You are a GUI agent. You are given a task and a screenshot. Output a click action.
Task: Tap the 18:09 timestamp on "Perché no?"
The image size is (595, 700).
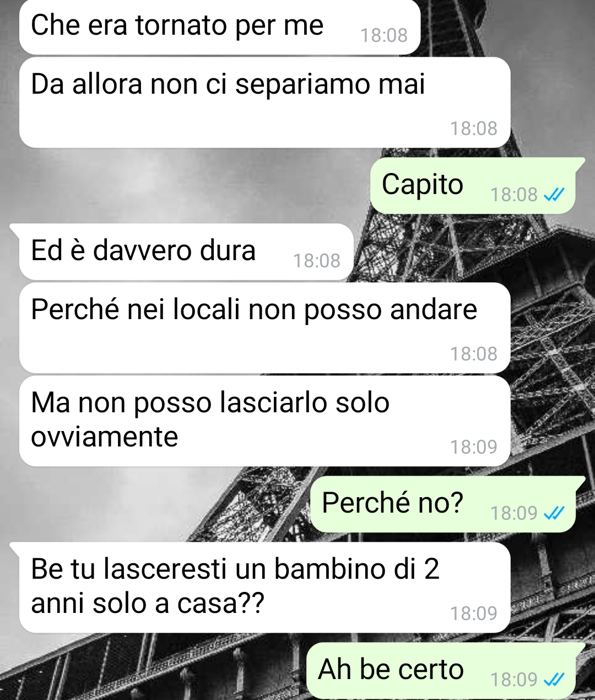(x=513, y=513)
